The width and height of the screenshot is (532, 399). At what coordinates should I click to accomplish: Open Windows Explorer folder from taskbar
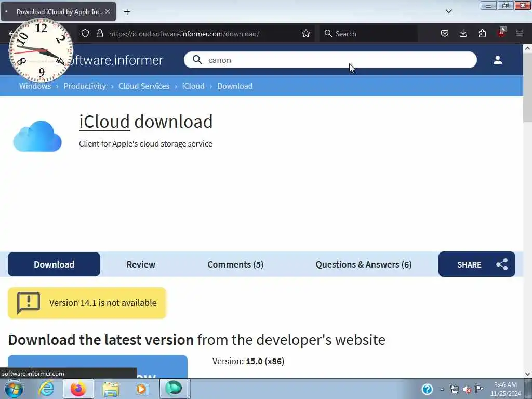[x=111, y=389]
